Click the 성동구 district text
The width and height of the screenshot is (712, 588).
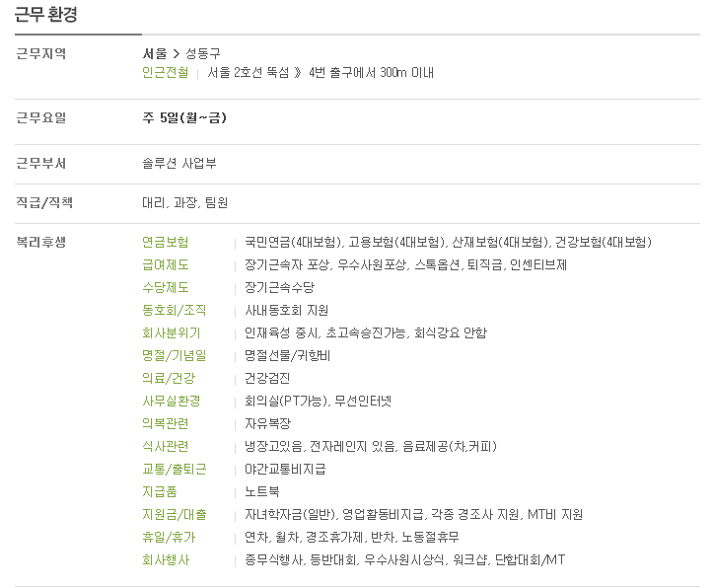click(x=203, y=53)
